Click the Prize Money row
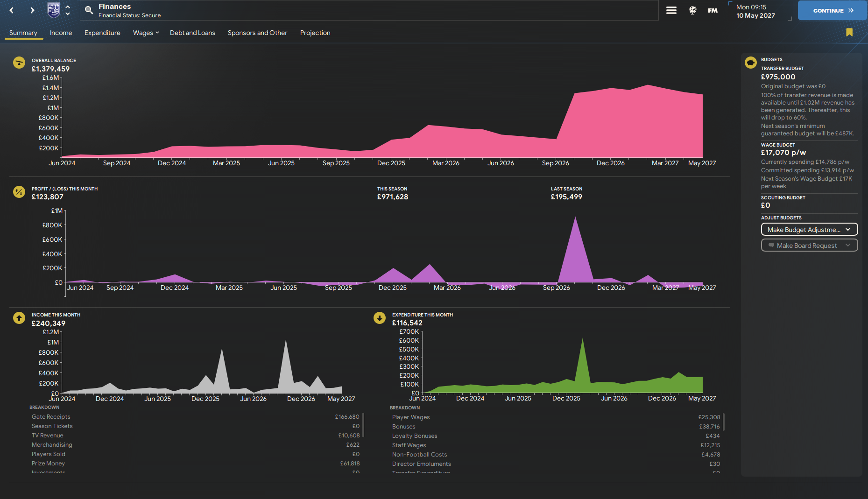868x499 pixels. (196, 464)
